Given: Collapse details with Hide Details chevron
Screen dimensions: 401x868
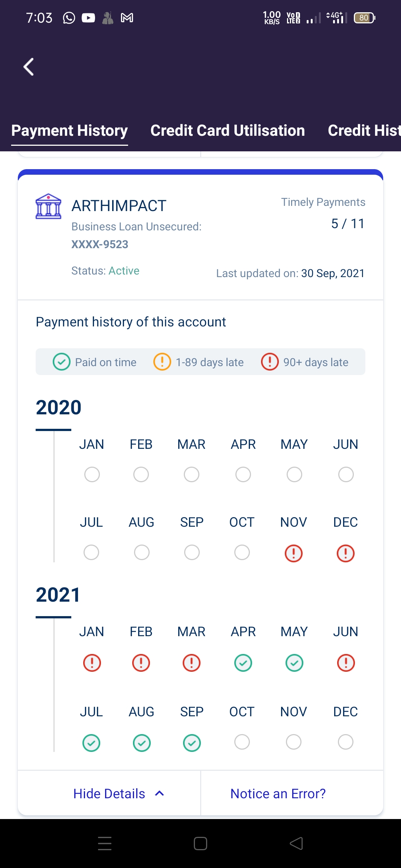Looking at the screenshot, I should [x=160, y=793].
